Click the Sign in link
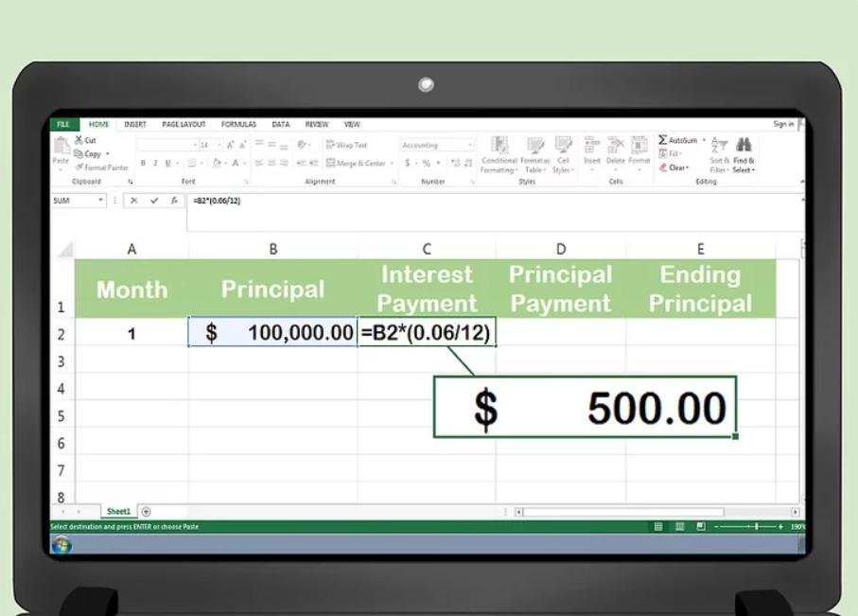 783,124
